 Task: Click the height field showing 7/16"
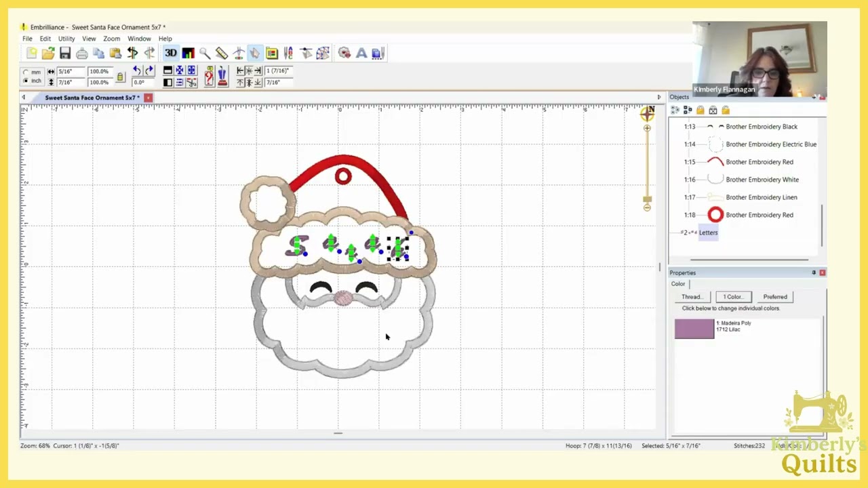coord(71,82)
